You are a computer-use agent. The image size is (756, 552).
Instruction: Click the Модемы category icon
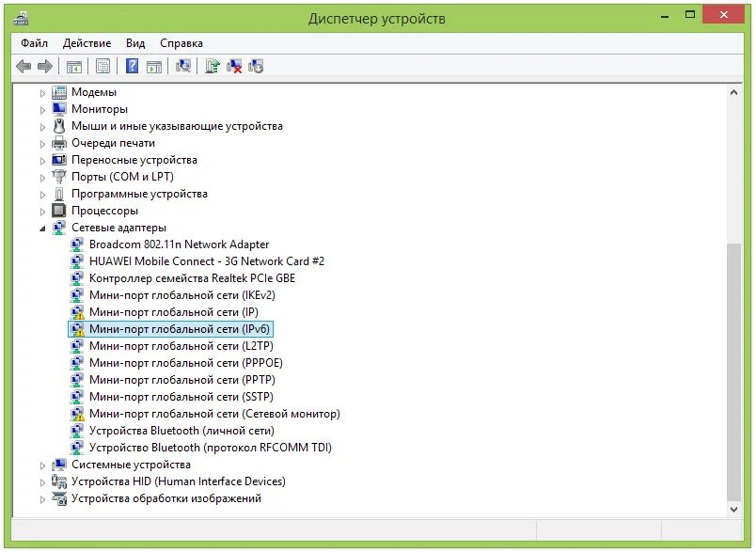coord(59,92)
